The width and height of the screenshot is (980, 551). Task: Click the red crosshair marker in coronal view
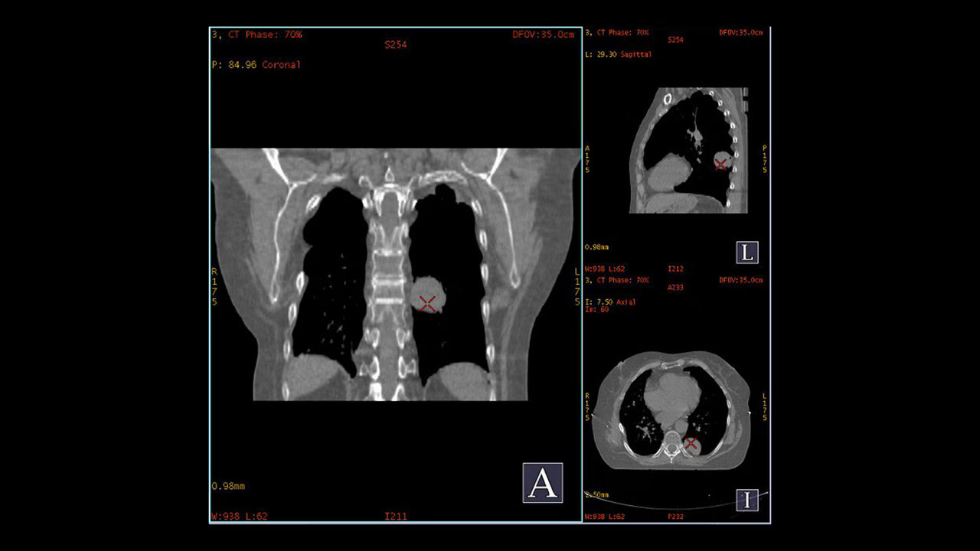click(427, 303)
